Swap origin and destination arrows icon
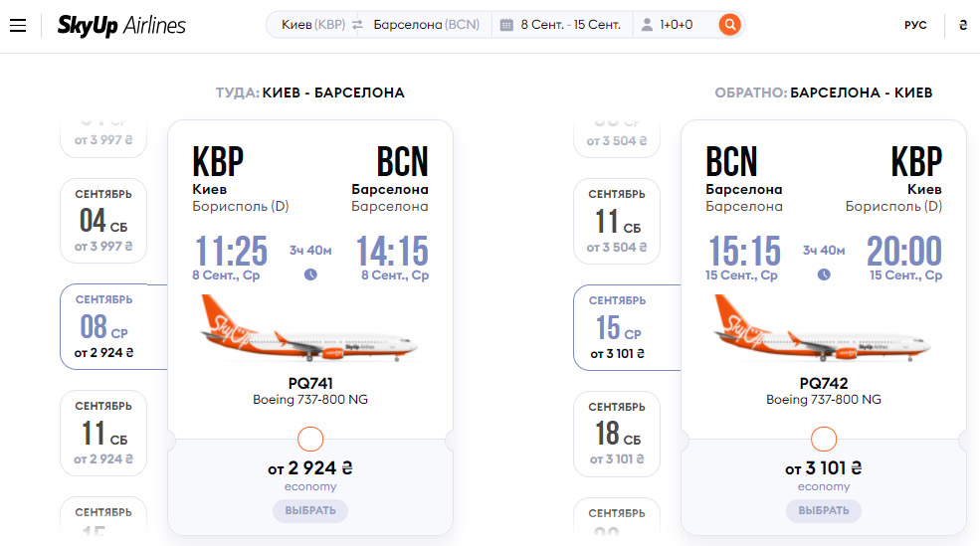This screenshot has width=980, height=546. [357, 25]
